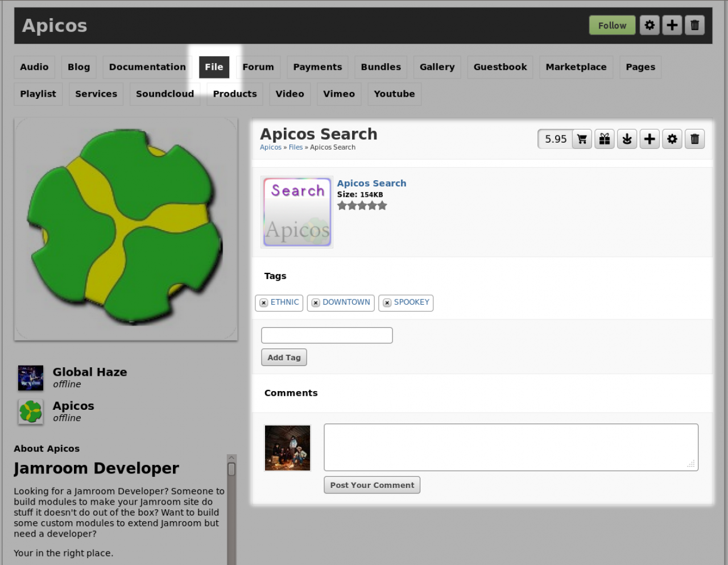Switch to the Forum tab

click(x=258, y=67)
